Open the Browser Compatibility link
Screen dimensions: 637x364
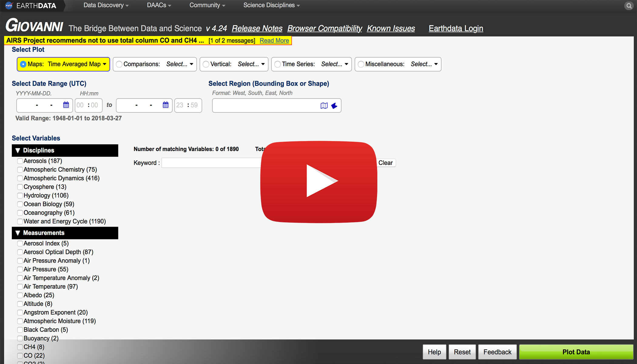click(325, 29)
